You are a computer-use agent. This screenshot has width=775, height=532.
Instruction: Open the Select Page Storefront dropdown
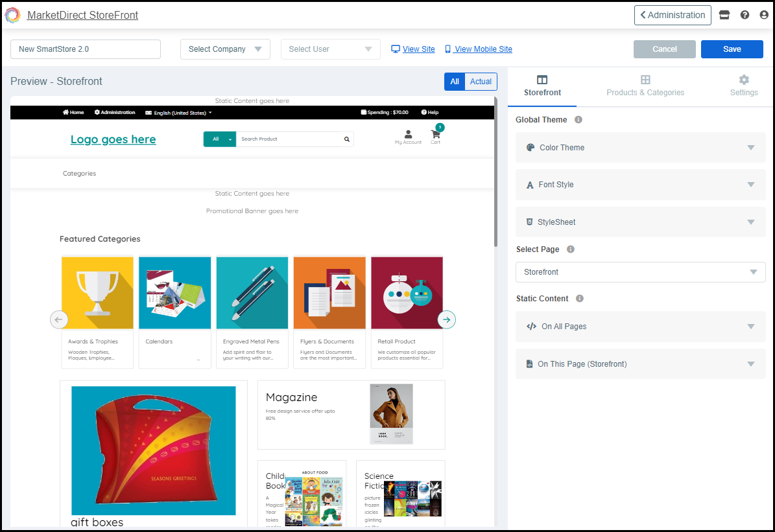pos(640,272)
